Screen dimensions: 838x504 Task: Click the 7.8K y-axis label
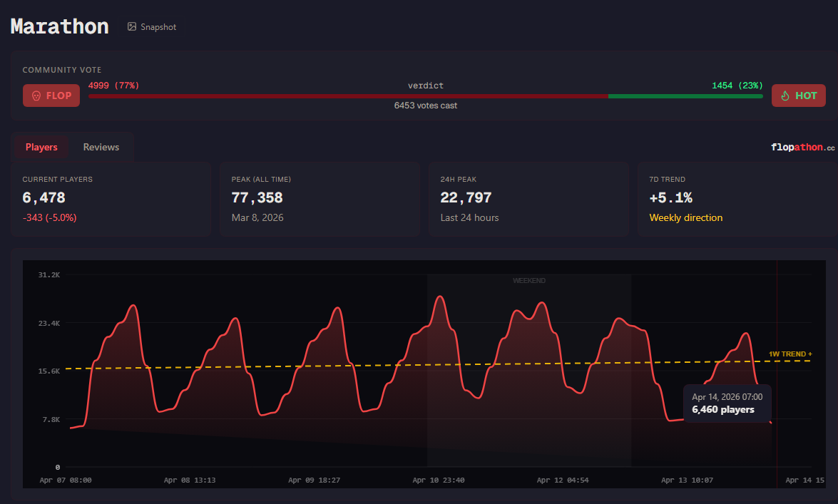[x=51, y=420]
